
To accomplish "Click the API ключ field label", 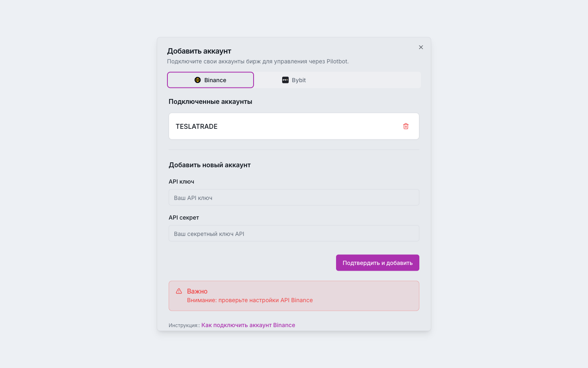I will 181,182.
